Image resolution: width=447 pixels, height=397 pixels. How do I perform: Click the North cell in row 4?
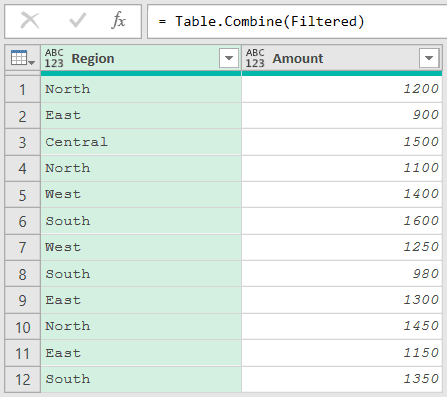click(141, 168)
